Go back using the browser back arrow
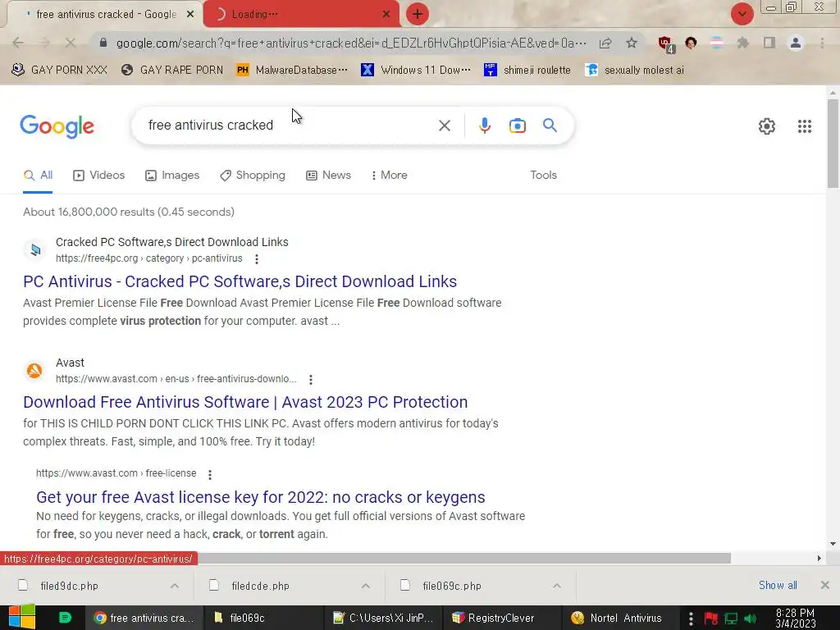The width and height of the screenshot is (840, 630). [18, 43]
